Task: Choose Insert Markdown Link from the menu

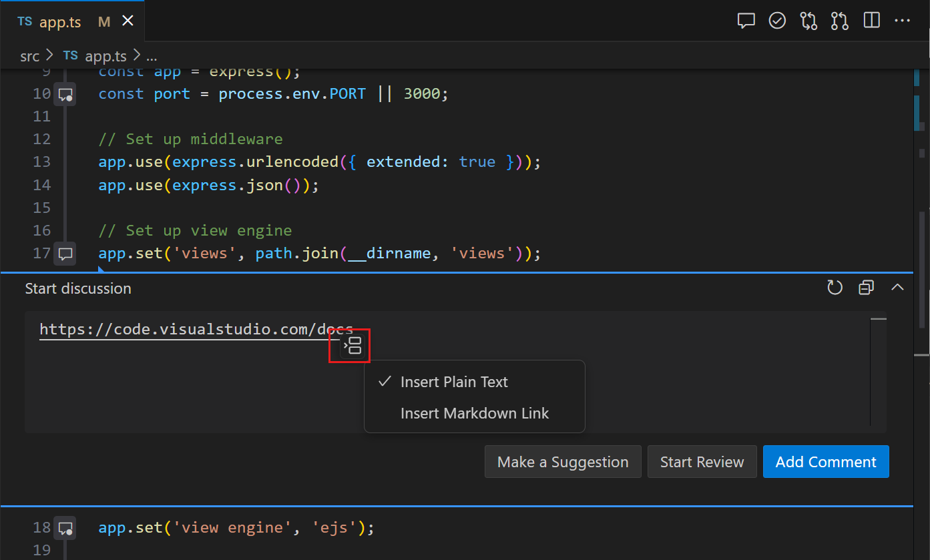Action: pos(474,412)
